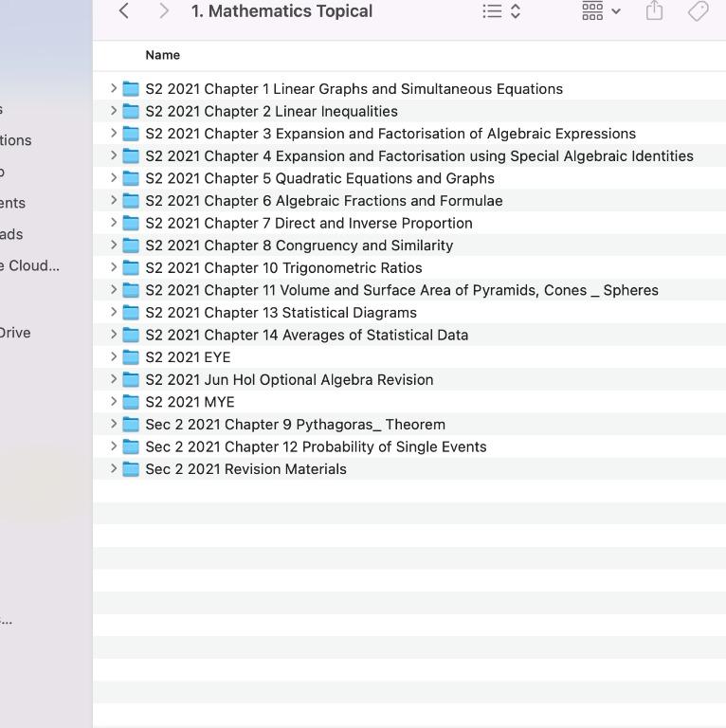Select Jun Hol Optional Algebra Revision folder
The width and height of the screenshot is (726, 728).
tap(289, 379)
